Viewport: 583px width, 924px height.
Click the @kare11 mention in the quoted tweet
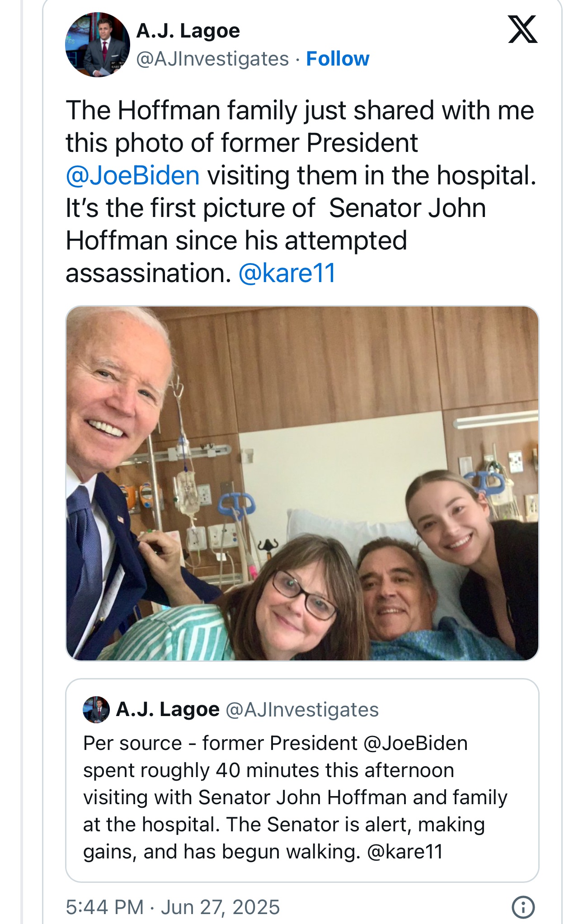coord(405,852)
